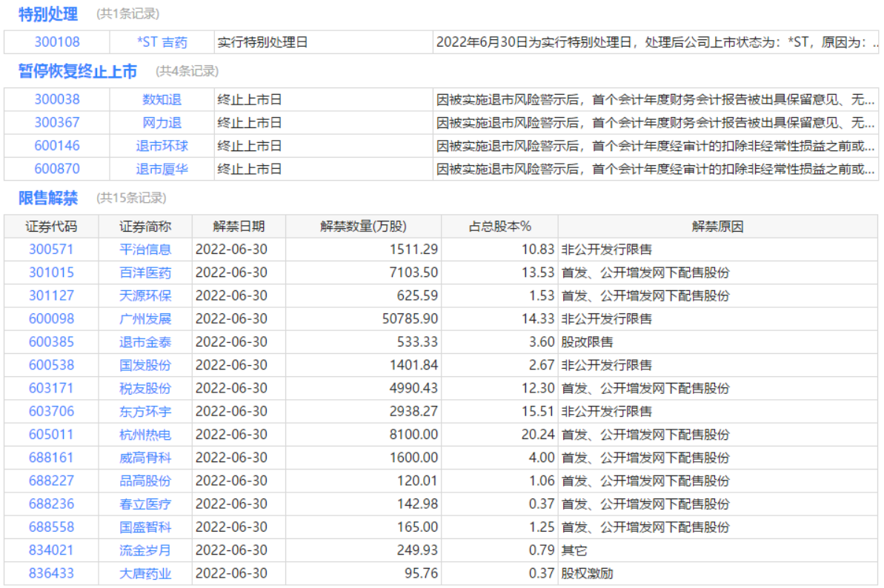Image resolution: width=884 pixels, height=588 pixels.
Task: Select 终止上市日 in the 数知退 row
Action: click(x=250, y=100)
